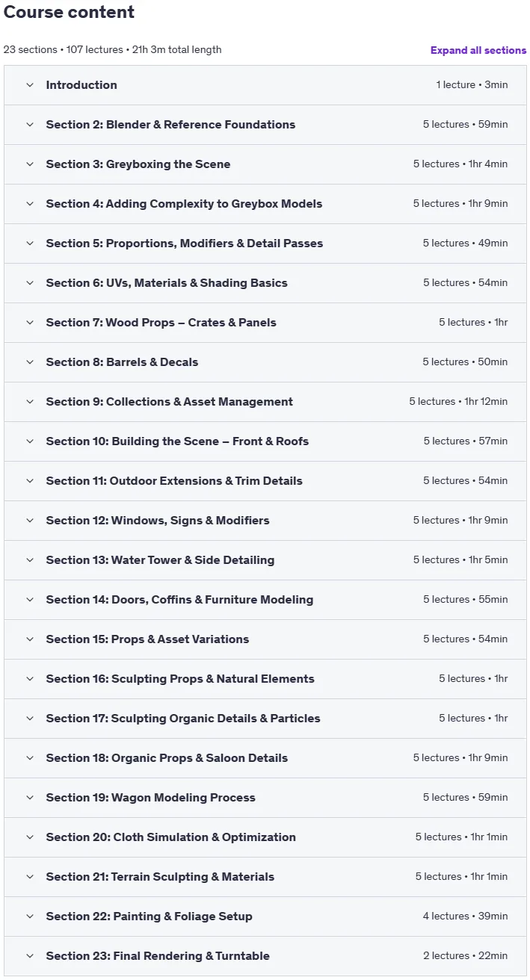The image size is (530, 980).
Task: Click chevron icon for Section 9 Collections
Action: (x=30, y=402)
